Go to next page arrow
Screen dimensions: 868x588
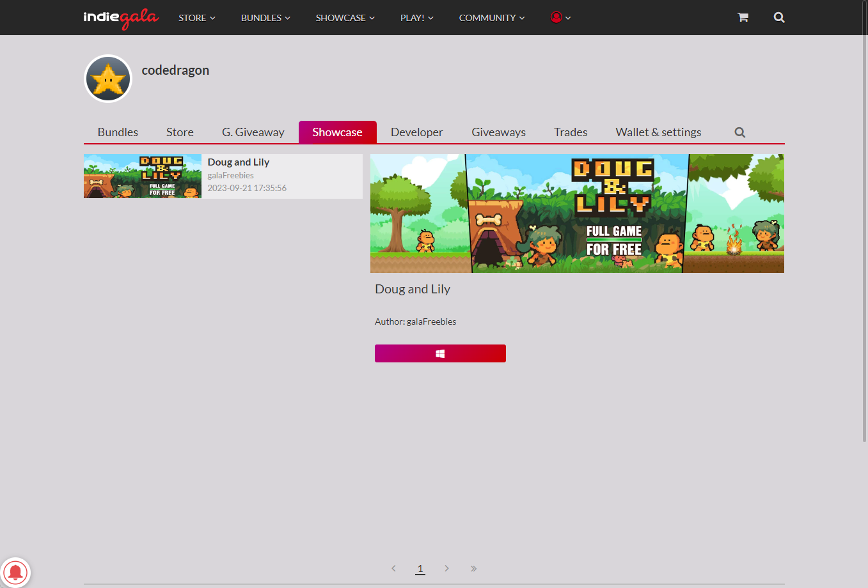[x=446, y=568]
